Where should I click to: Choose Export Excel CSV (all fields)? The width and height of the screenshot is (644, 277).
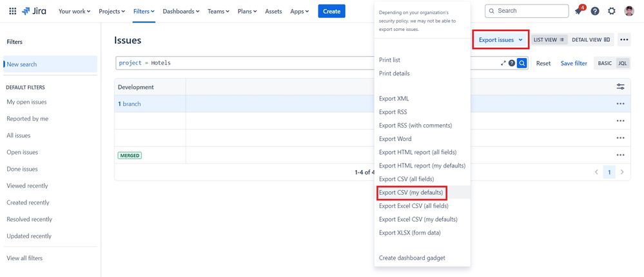point(422,205)
